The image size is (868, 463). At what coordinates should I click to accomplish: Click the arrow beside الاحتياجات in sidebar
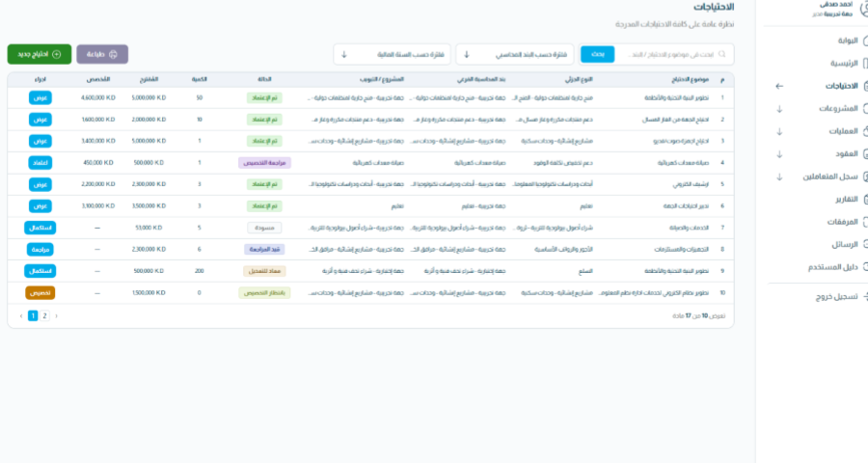(x=779, y=86)
